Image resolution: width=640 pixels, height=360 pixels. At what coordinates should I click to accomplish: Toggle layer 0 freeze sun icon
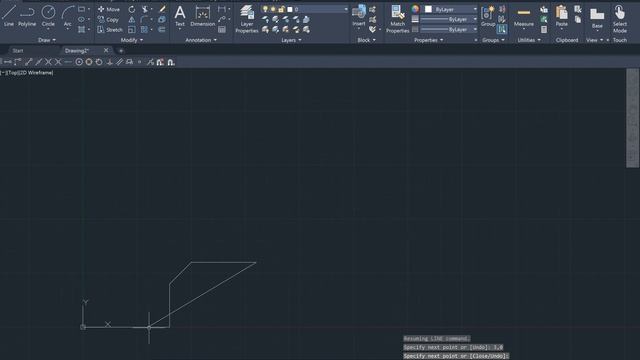tap(273, 9)
